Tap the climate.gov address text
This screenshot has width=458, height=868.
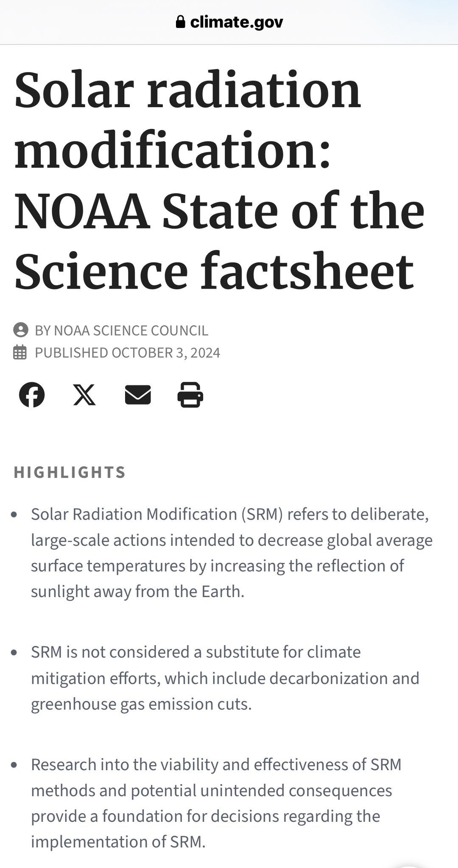[236, 22]
